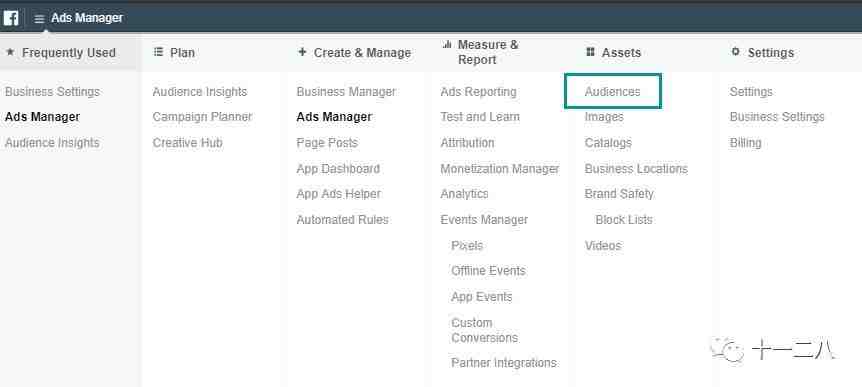Open Business Settings in Settings column
The image size is (862, 387).
pyautogui.click(x=777, y=117)
